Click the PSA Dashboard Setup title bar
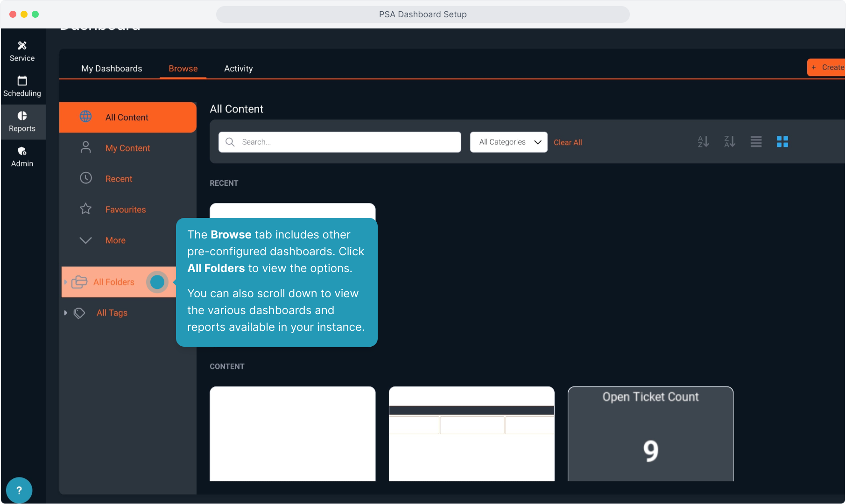Image resolution: width=846 pixels, height=504 pixels. click(x=423, y=14)
